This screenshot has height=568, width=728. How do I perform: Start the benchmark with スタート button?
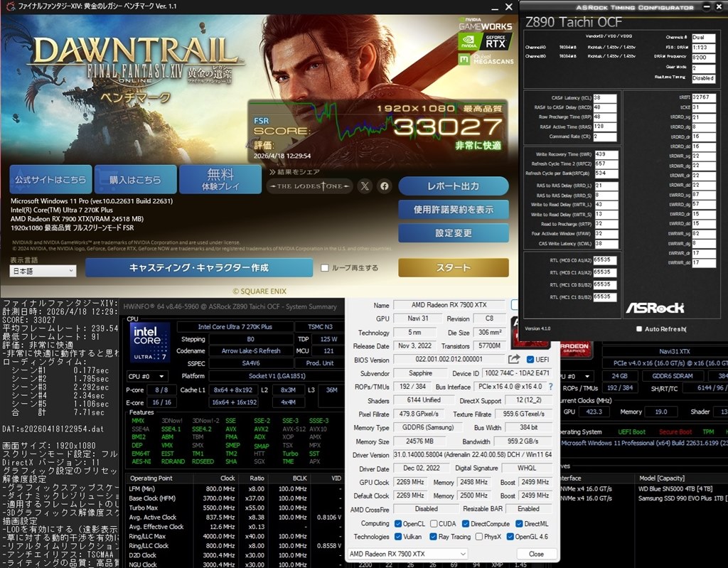(453, 267)
